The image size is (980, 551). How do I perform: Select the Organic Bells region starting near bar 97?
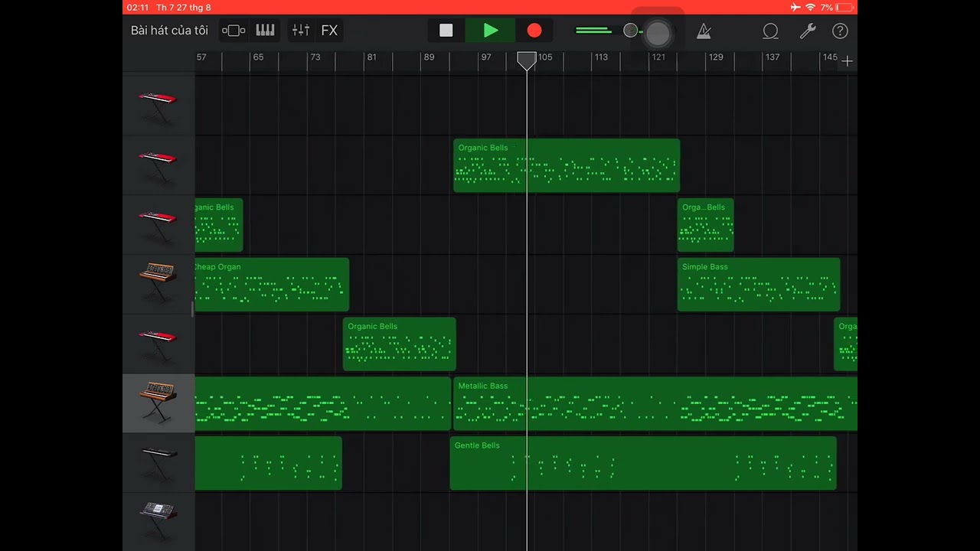pos(567,165)
